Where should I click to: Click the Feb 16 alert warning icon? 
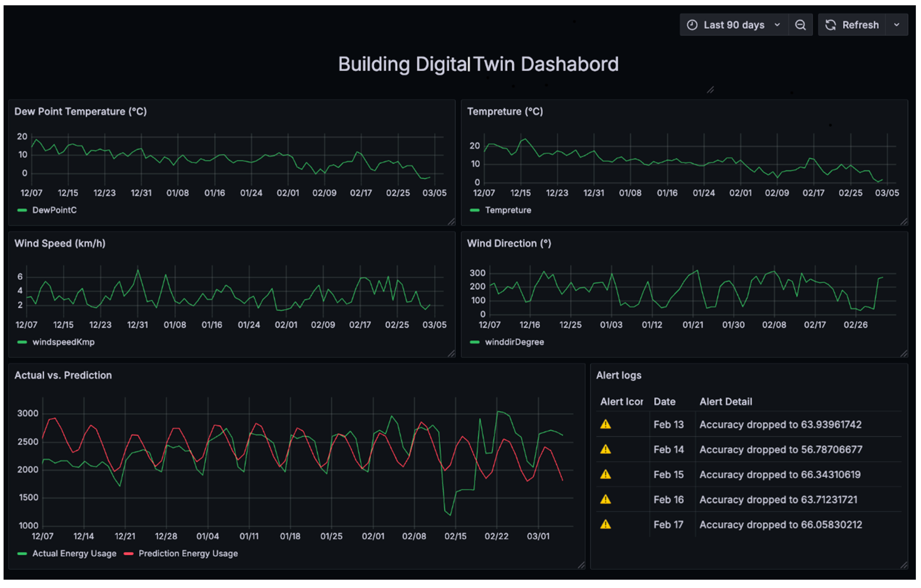605,499
